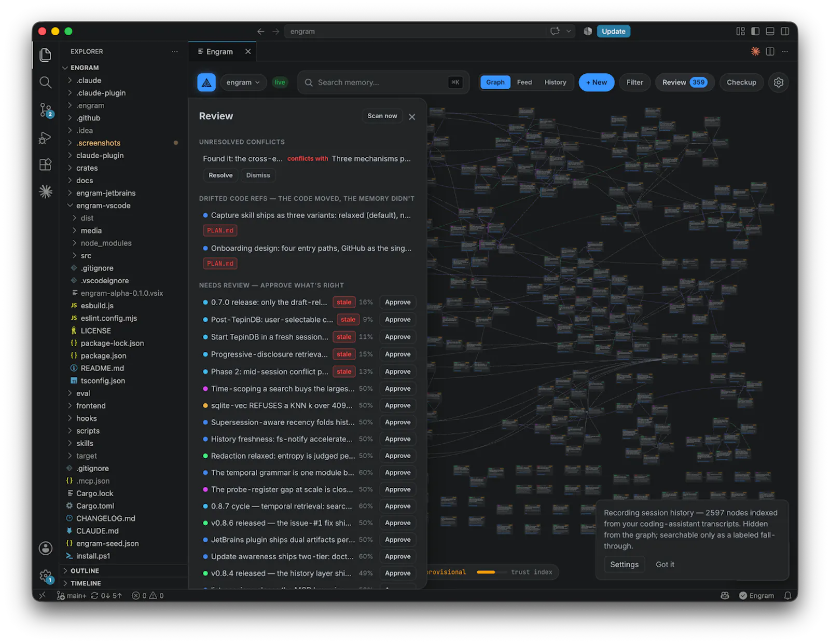Toggle the bottom panel

point(770,32)
